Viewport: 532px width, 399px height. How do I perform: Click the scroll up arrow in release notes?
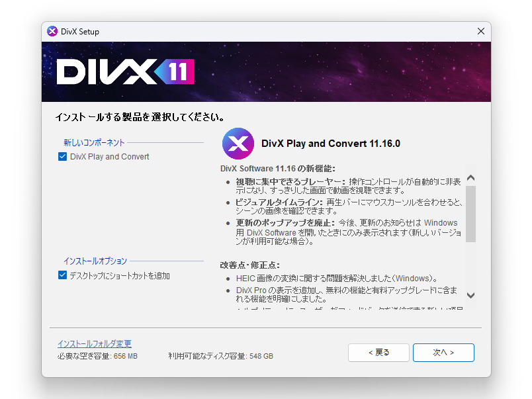(x=470, y=178)
